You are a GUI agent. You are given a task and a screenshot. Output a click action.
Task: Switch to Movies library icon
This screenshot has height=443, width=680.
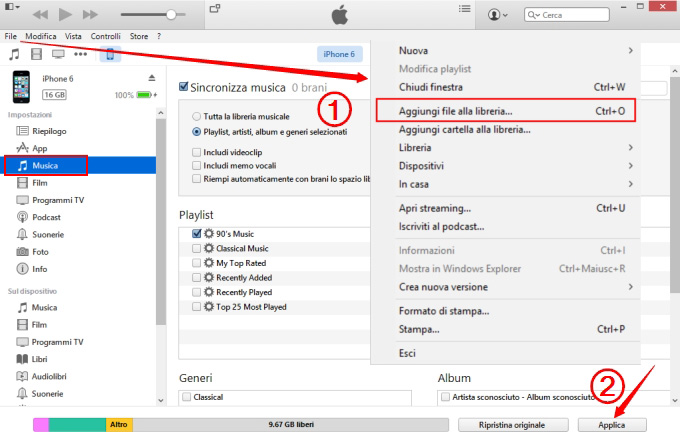pyautogui.click(x=36, y=54)
